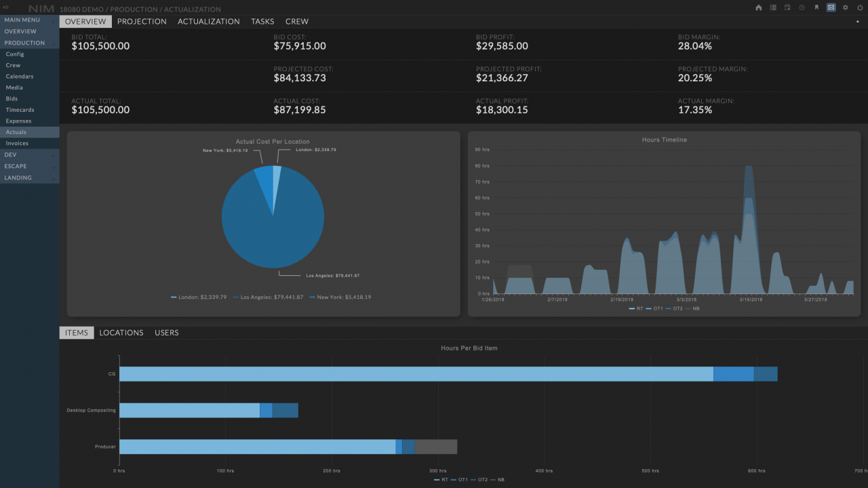
Task: Click the Home icon in top toolbar
Action: (x=759, y=8)
